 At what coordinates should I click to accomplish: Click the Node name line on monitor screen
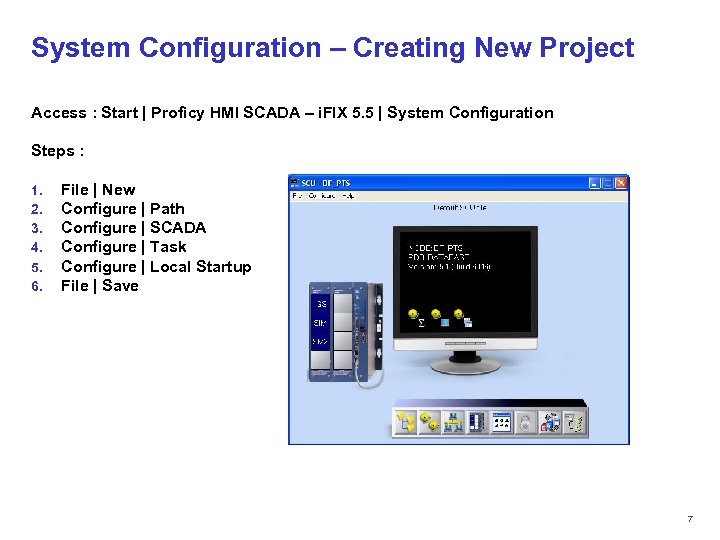[435, 248]
